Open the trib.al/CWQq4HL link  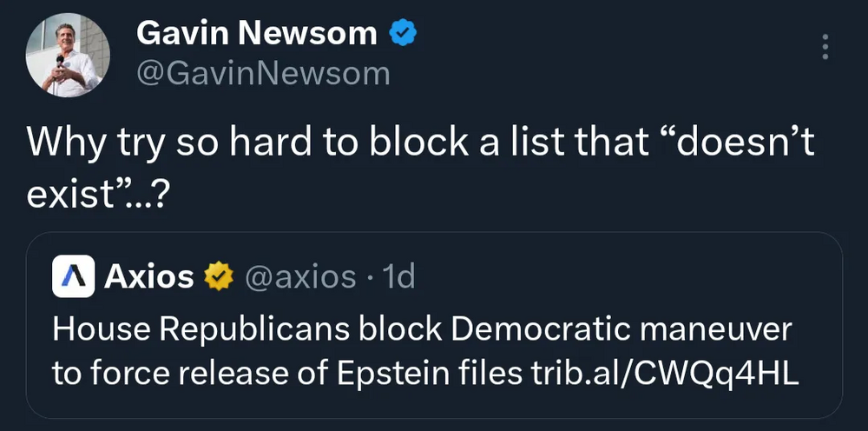(x=665, y=374)
